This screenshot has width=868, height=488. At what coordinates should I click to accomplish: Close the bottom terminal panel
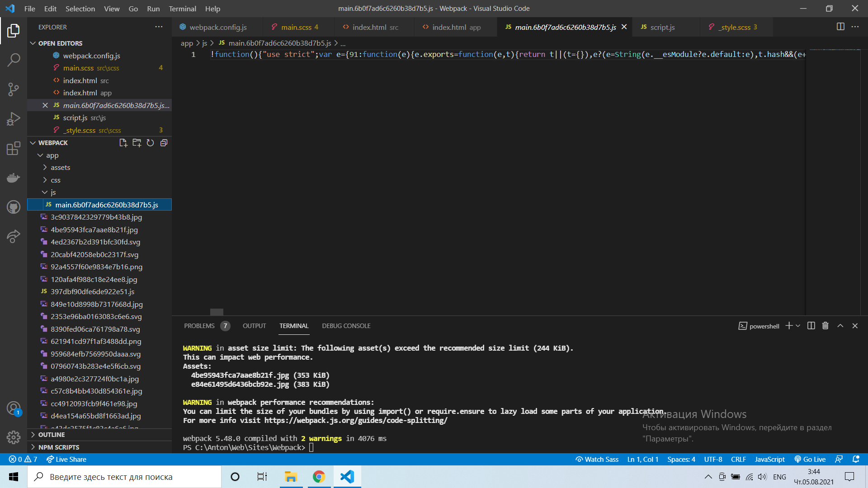(855, 326)
